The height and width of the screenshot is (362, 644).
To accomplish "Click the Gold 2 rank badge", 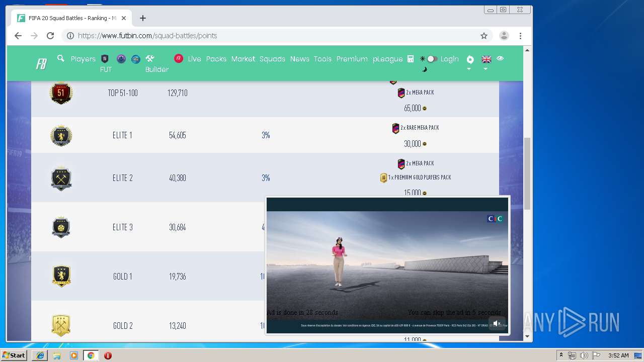I will pos(61,326).
